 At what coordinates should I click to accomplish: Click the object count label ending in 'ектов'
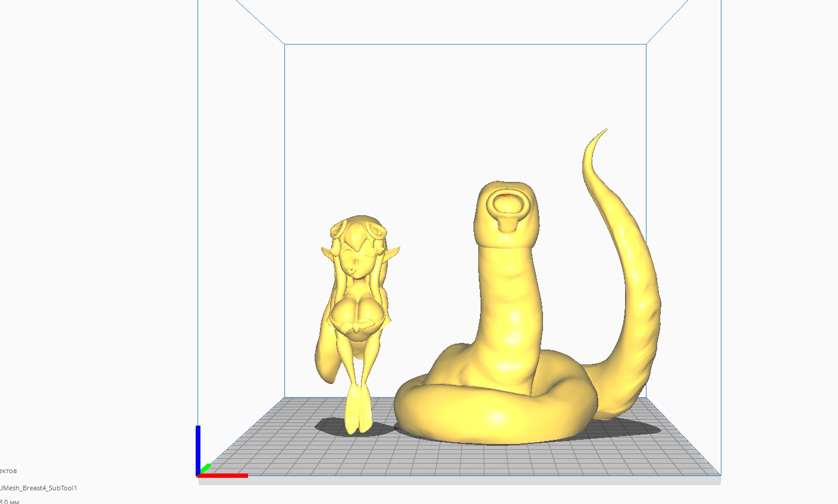(x=9, y=470)
